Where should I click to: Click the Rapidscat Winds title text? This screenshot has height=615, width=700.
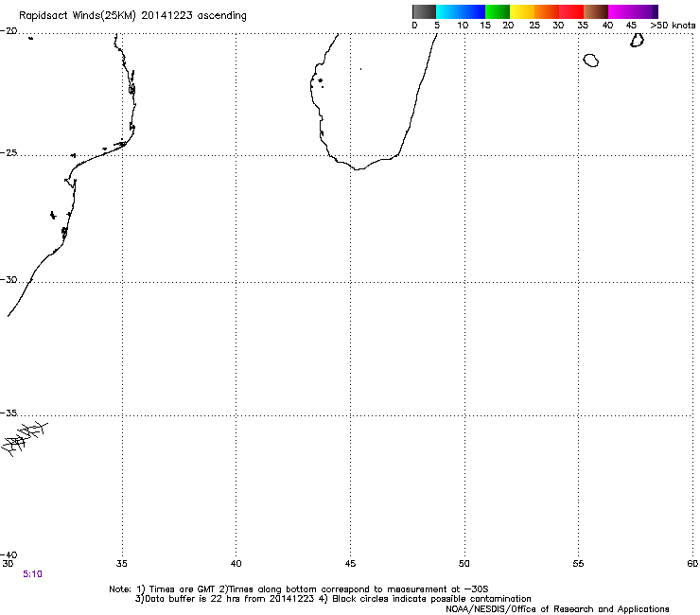click(x=132, y=16)
